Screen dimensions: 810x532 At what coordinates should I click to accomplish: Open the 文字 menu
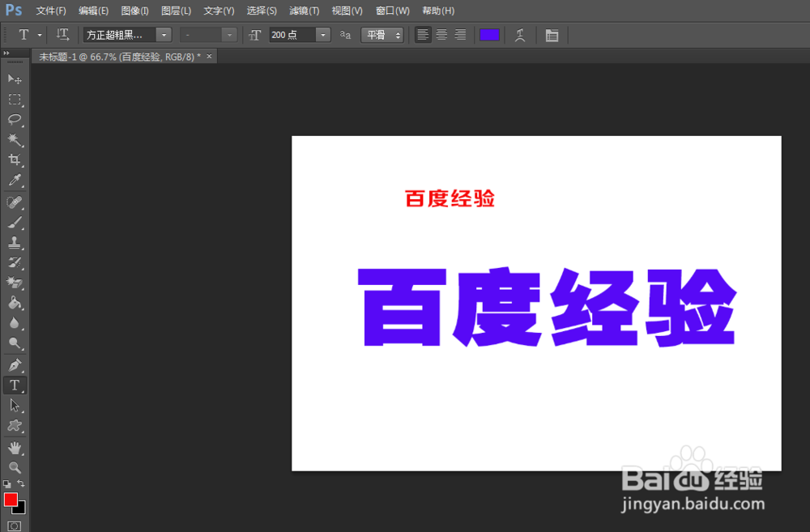[217, 11]
